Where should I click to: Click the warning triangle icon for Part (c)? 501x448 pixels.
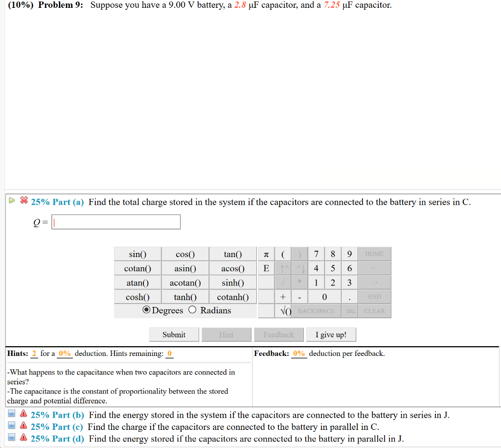[x=23, y=425]
